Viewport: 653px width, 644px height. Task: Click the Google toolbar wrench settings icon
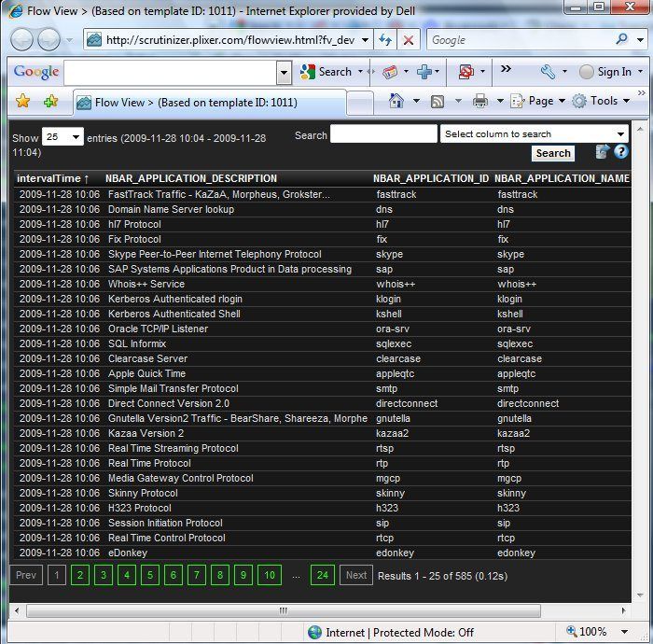[549, 72]
